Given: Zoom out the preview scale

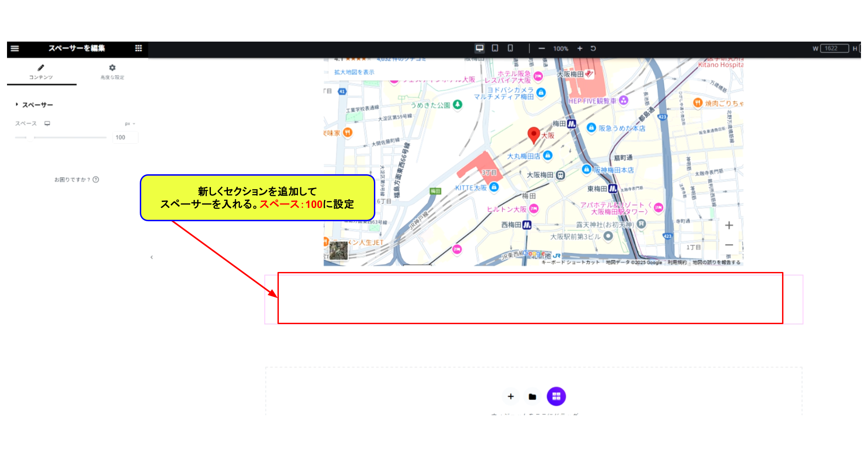Looking at the screenshot, I should (x=542, y=49).
